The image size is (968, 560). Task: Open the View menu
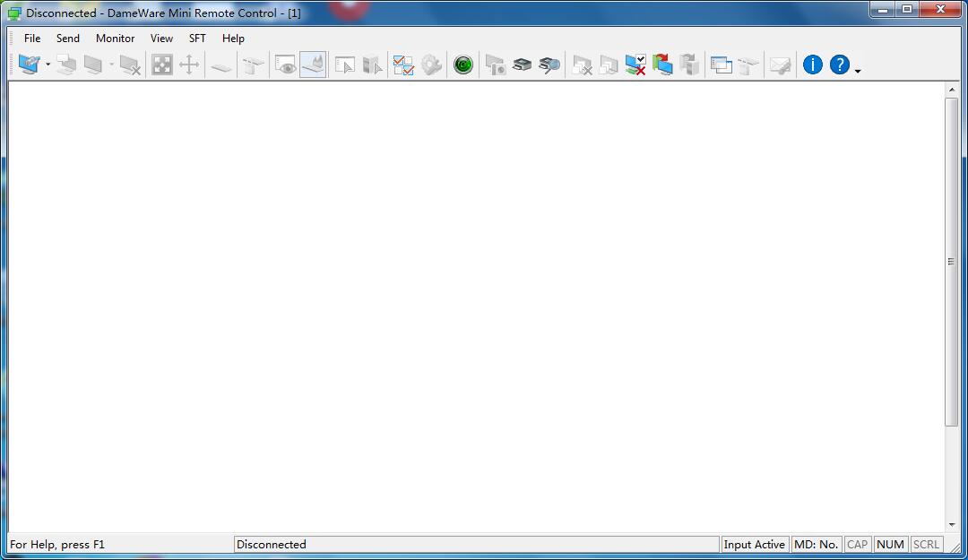[161, 39]
